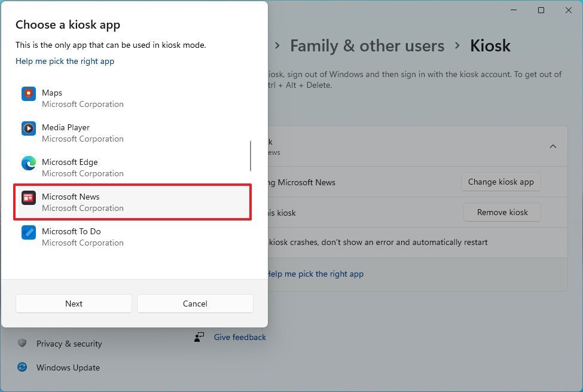The image size is (583, 392).
Task: Click the Maps app icon
Action: pyautogui.click(x=28, y=93)
